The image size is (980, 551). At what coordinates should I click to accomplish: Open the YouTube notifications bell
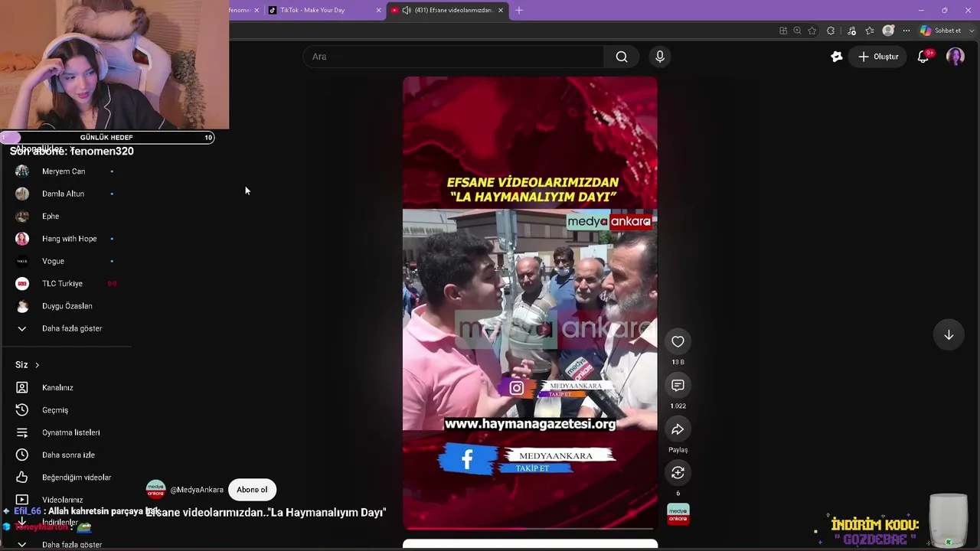[923, 57]
